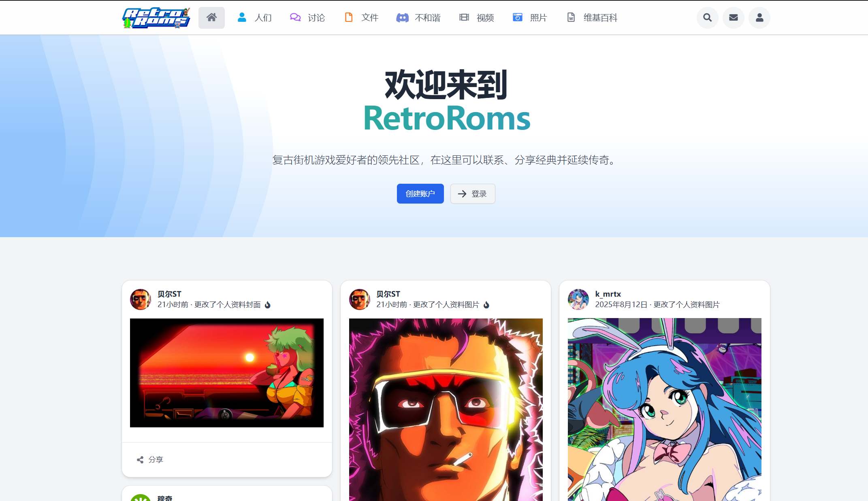Click 分享 on the cover post
The height and width of the screenshot is (501, 868).
156,460
